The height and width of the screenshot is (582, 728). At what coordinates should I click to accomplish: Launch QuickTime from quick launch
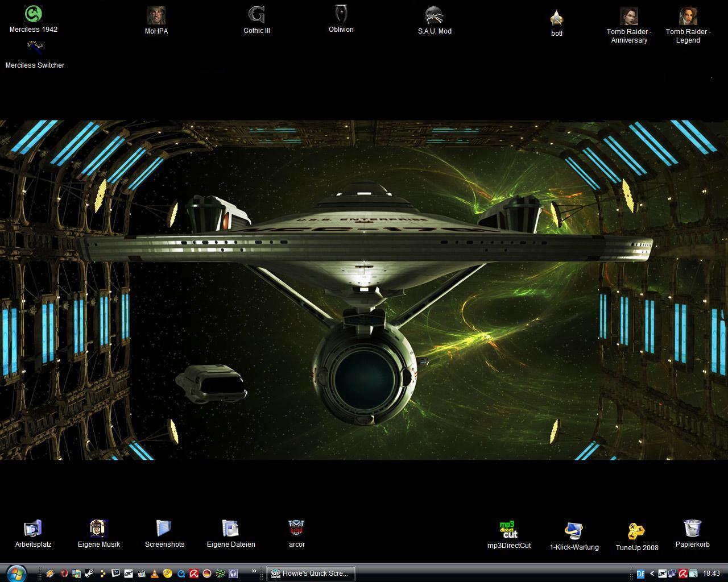tap(181, 573)
